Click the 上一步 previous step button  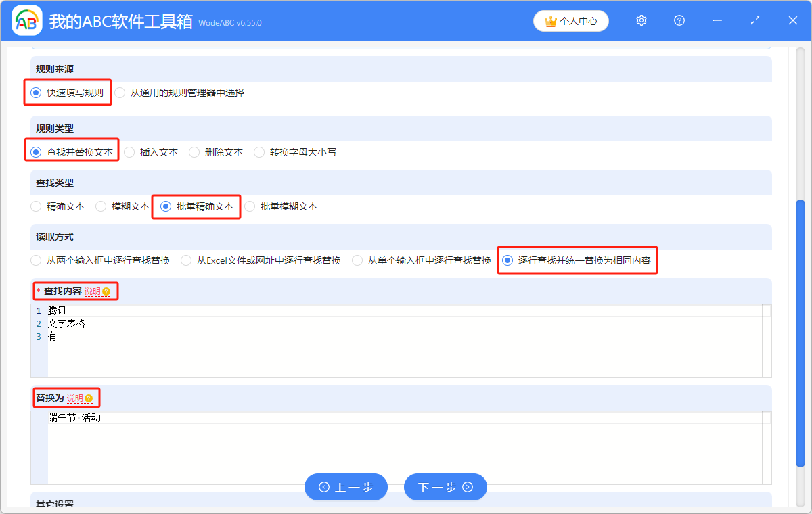point(346,487)
